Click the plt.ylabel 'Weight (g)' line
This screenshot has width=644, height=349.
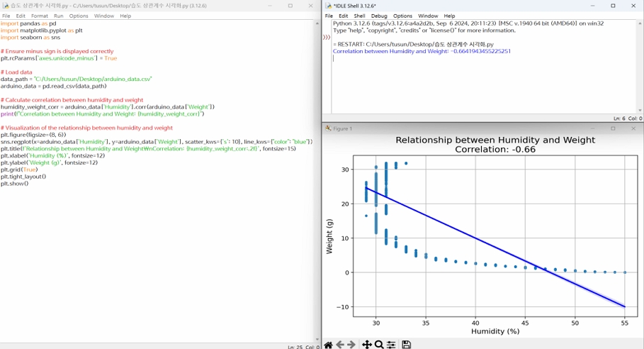[50, 162]
